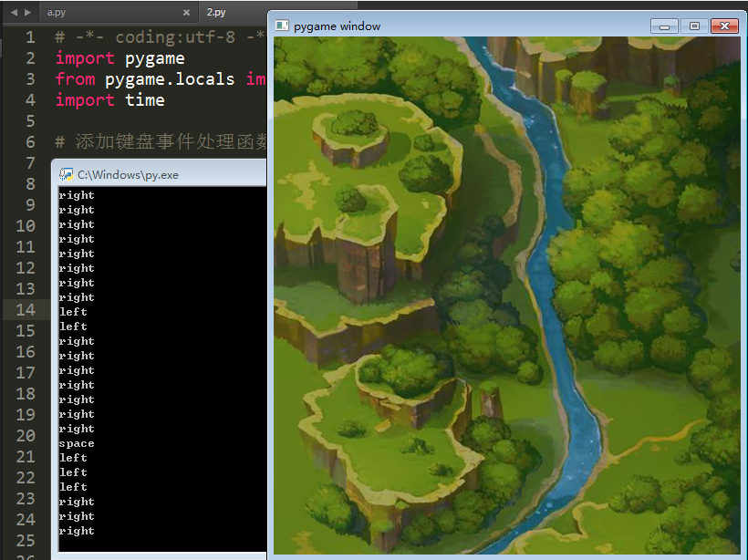
Task: Click the Chinese comment on line 6
Action: pos(161,142)
